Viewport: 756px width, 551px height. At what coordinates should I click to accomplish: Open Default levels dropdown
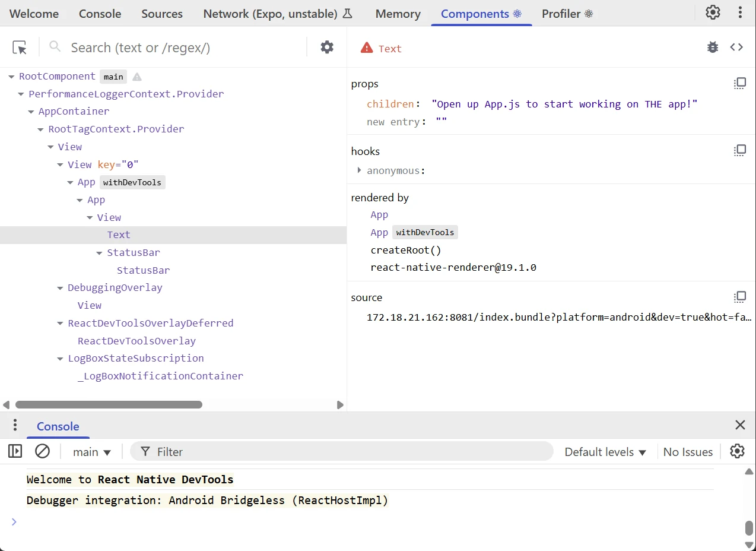pos(605,452)
